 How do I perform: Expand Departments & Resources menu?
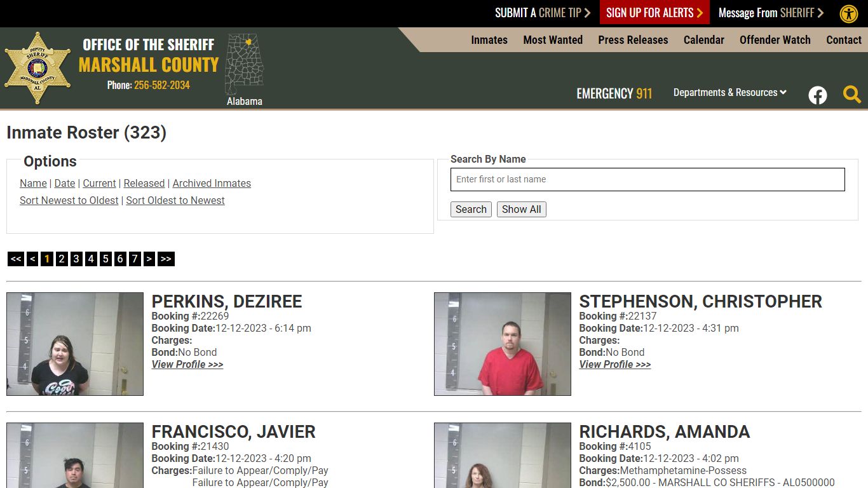click(x=730, y=92)
